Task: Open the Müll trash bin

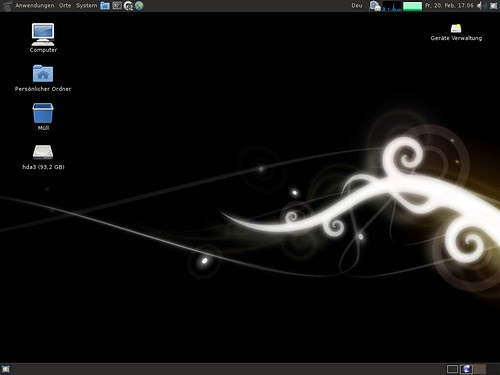Action: [43, 117]
